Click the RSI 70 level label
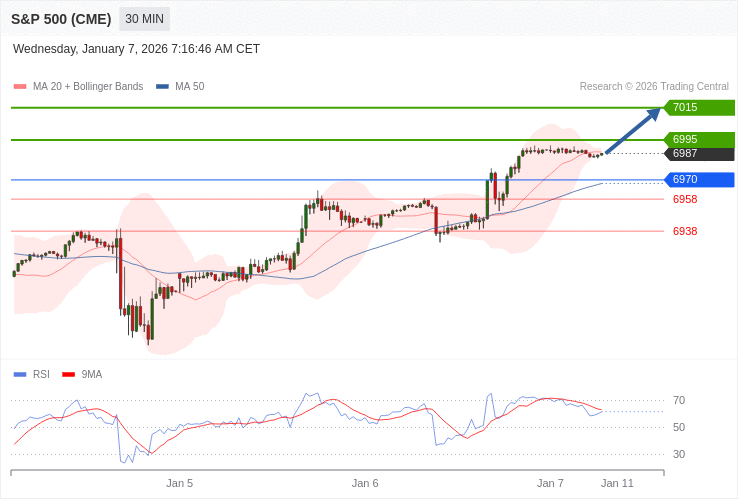Viewport: 738px width, 500px height. pyautogui.click(x=679, y=401)
